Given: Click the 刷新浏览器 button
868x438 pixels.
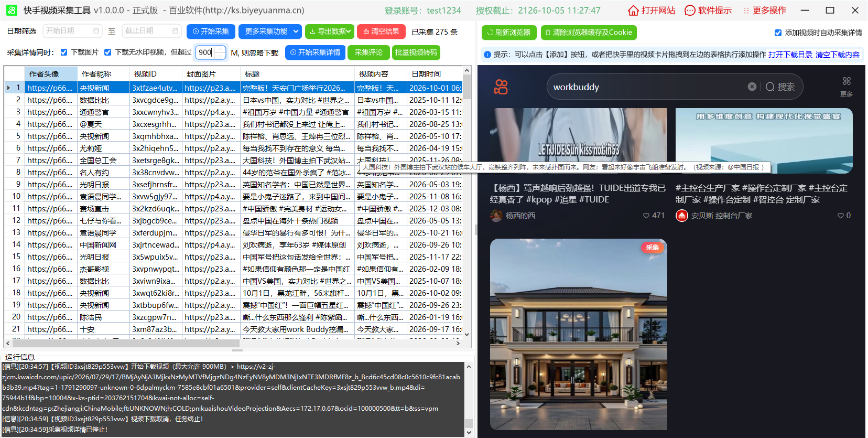Looking at the screenshot, I should click(x=509, y=33).
